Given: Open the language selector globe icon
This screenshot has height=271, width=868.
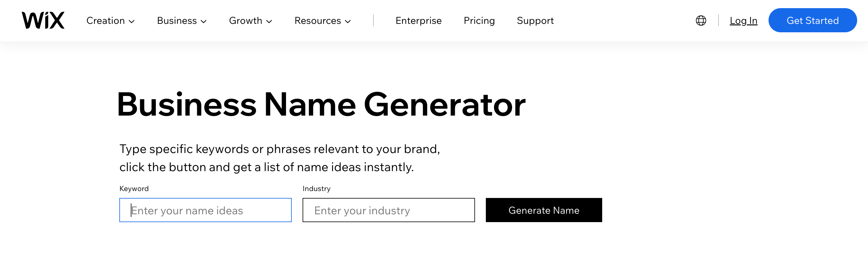Looking at the screenshot, I should (x=701, y=21).
